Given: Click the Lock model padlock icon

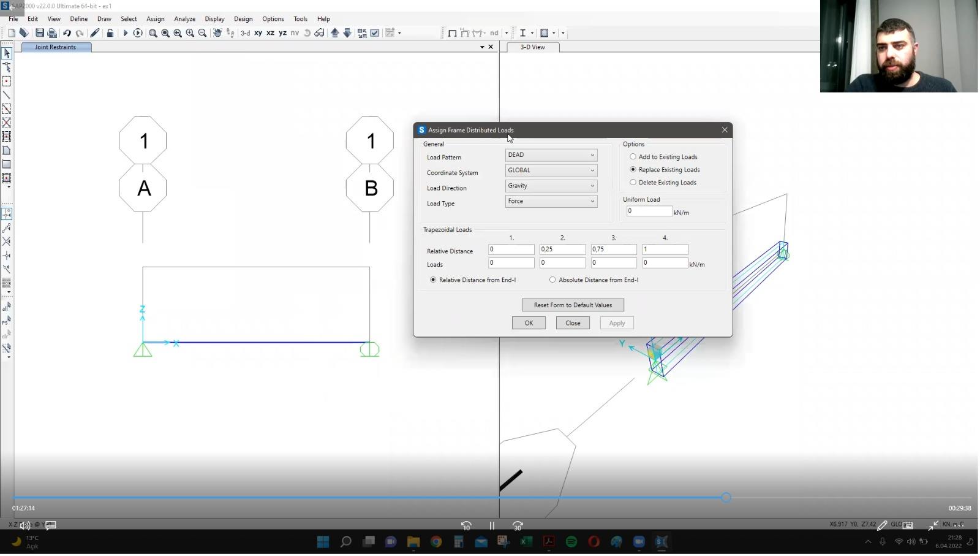Looking at the screenshot, I should (x=110, y=33).
